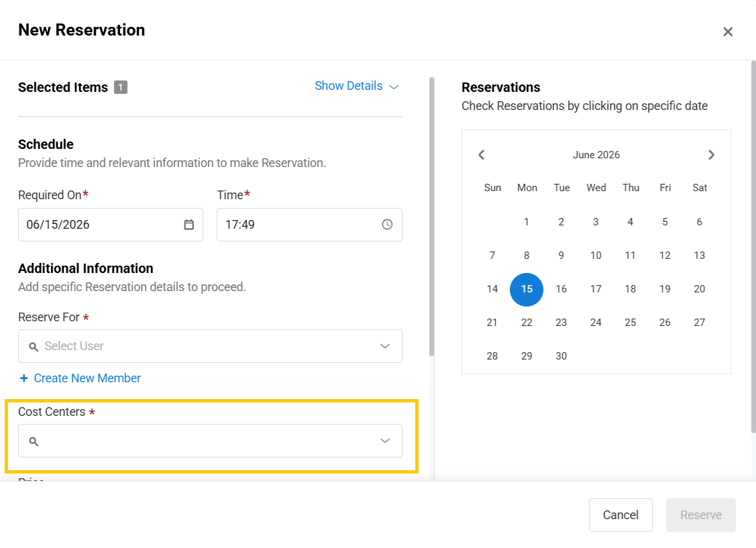Select June 14 in the calendar
The image size is (756, 548).
point(492,289)
